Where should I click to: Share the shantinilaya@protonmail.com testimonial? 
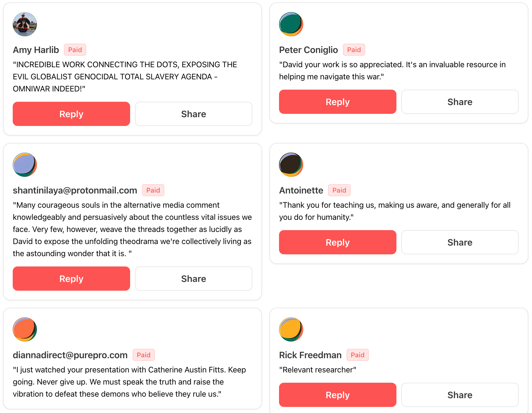[193, 279]
